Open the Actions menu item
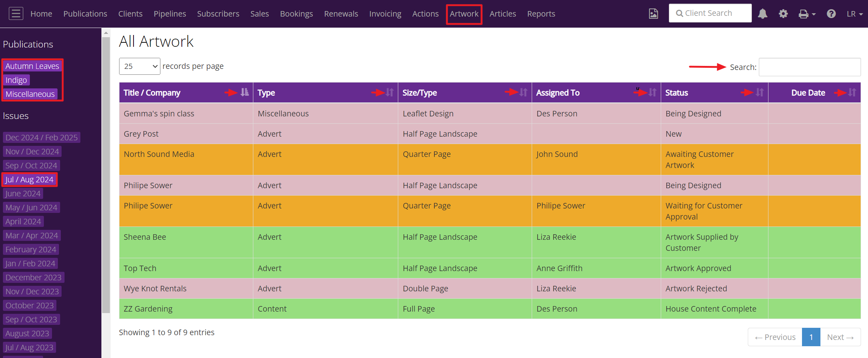 tap(426, 14)
